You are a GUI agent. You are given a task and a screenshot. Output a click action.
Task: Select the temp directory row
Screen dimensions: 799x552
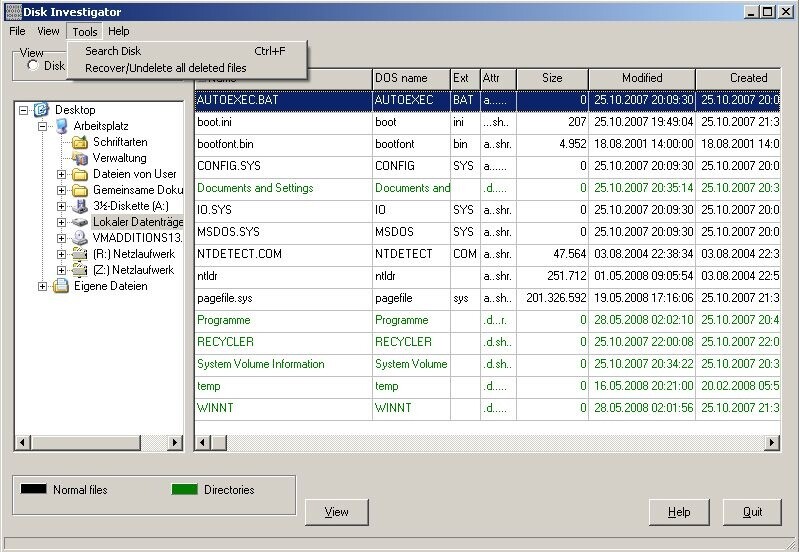(487, 386)
